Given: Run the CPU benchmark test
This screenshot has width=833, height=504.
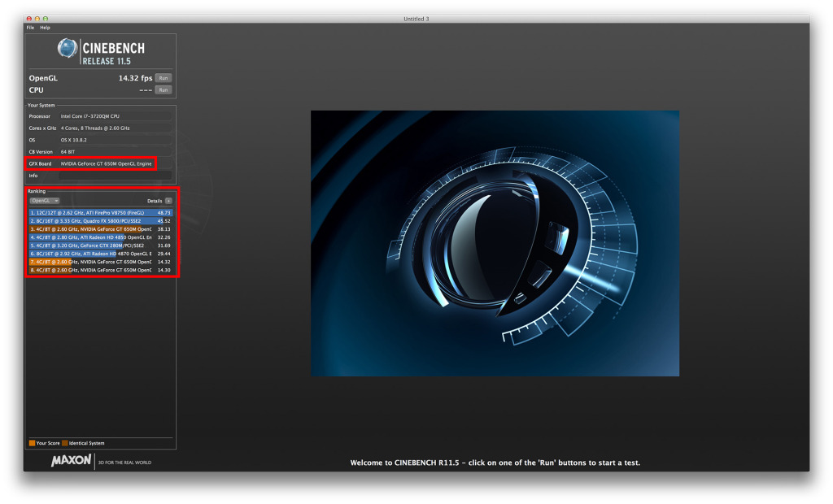Looking at the screenshot, I should [164, 89].
